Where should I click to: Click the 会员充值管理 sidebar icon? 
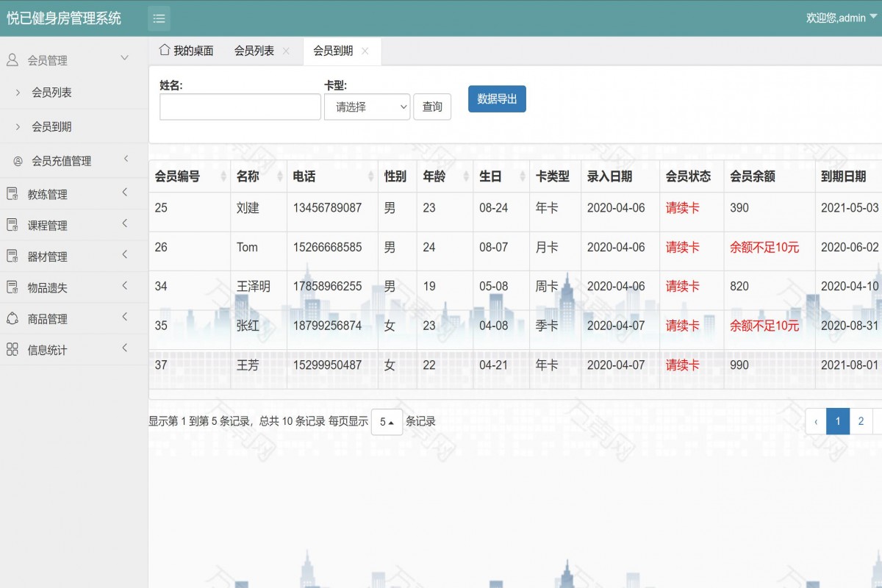pos(16,160)
